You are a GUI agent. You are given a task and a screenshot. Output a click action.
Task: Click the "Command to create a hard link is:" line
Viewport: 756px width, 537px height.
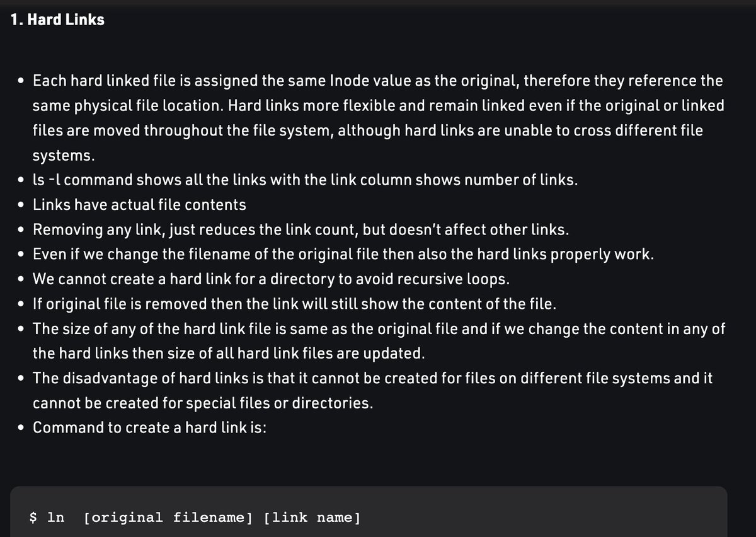click(150, 427)
